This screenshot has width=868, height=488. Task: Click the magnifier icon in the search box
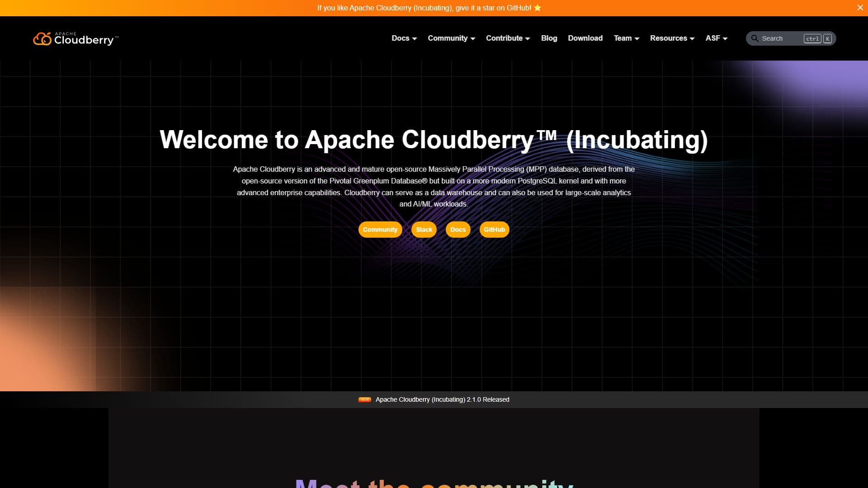pos(755,38)
